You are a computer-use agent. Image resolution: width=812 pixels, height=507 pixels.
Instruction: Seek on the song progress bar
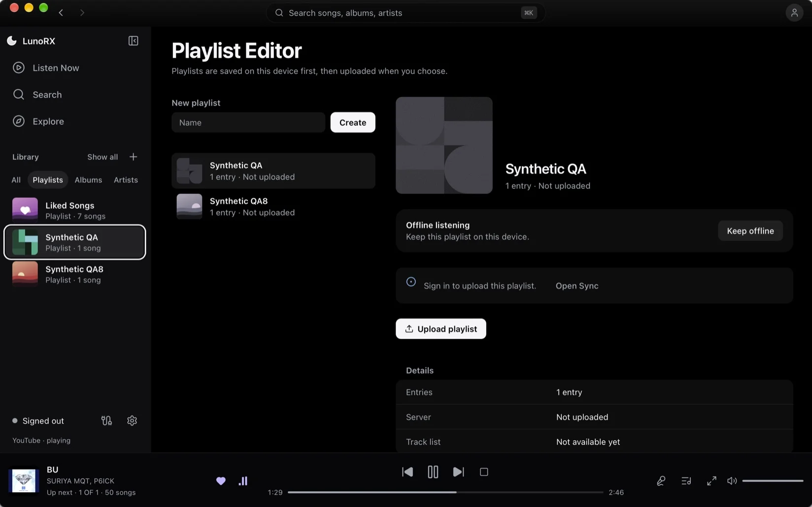(445, 492)
